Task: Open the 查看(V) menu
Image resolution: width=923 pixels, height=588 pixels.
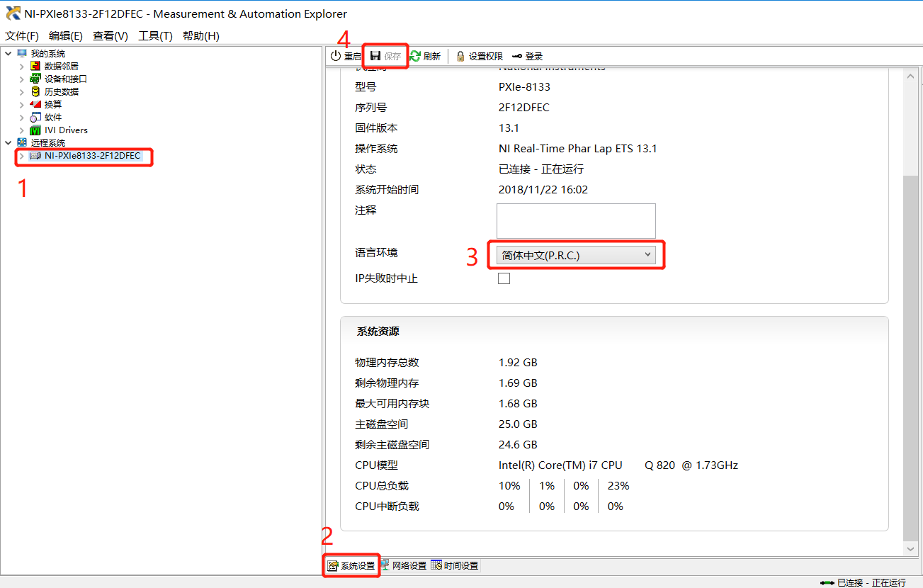Action: click(111, 36)
